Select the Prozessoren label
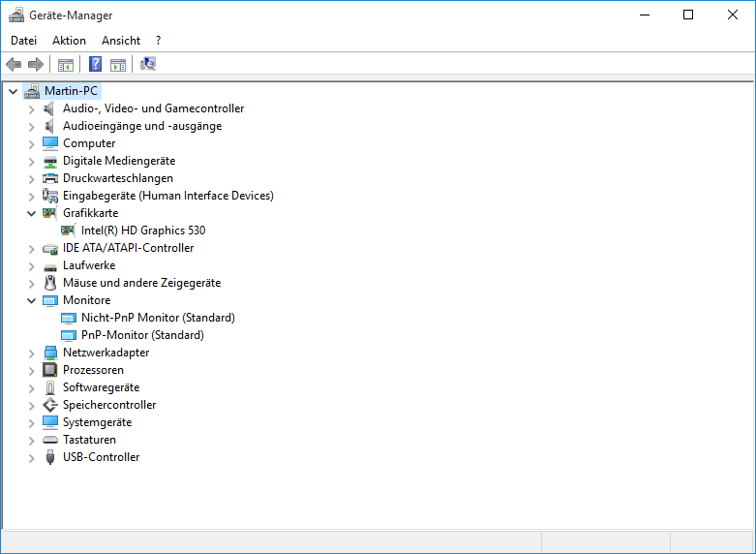Image resolution: width=756 pixels, height=554 pixels. click(94, 370)
